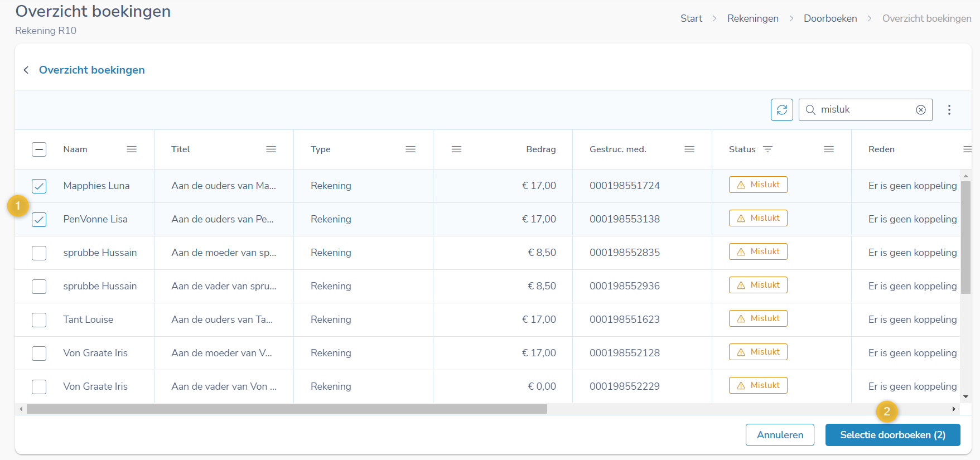980x460 pixels.
Task: Sort by the Naam column header
Action: coord(75,149)
